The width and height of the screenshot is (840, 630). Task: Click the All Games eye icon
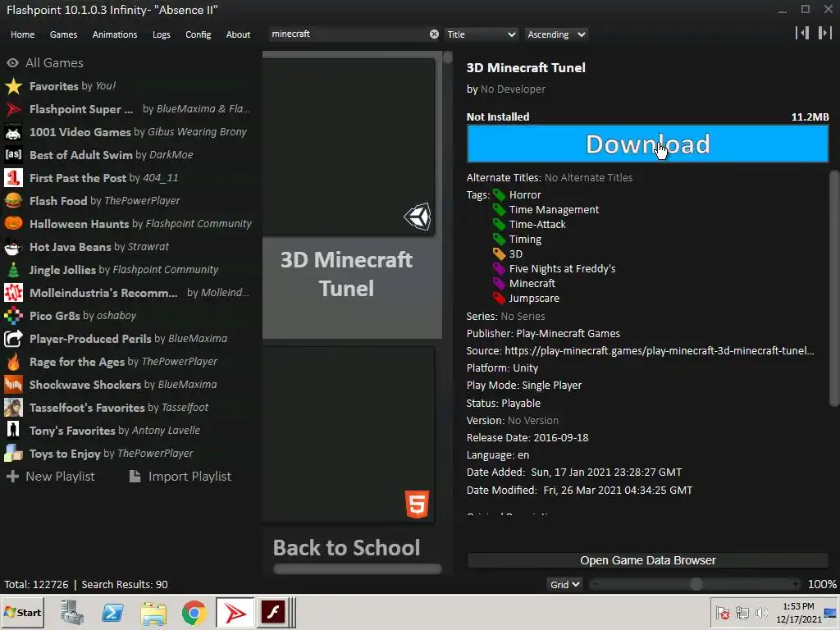click(x=13, y=62)
